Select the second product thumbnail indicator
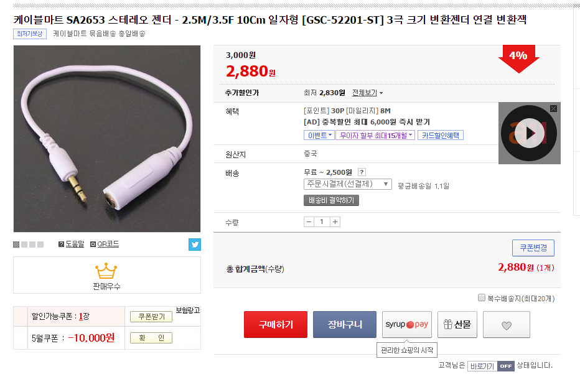Image resolution: width=580 pixels, height=392 pixels. click(24, 245)
